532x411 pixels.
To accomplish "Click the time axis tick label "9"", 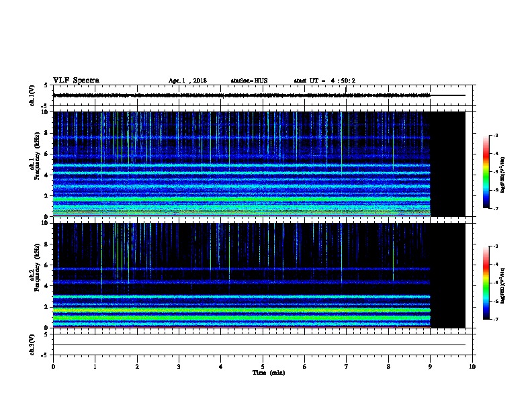I will pos(430,367).
